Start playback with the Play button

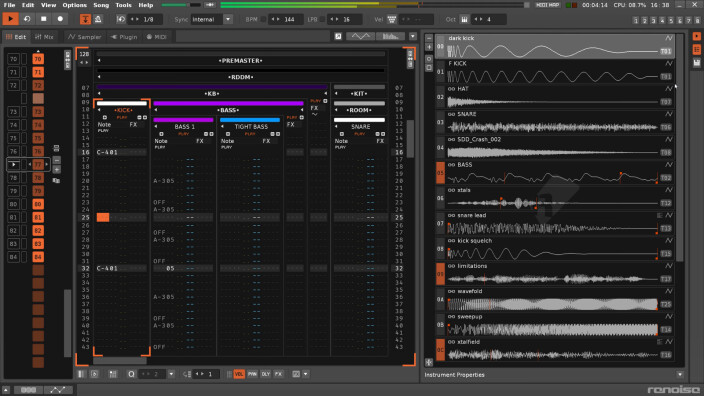point(10,19)
